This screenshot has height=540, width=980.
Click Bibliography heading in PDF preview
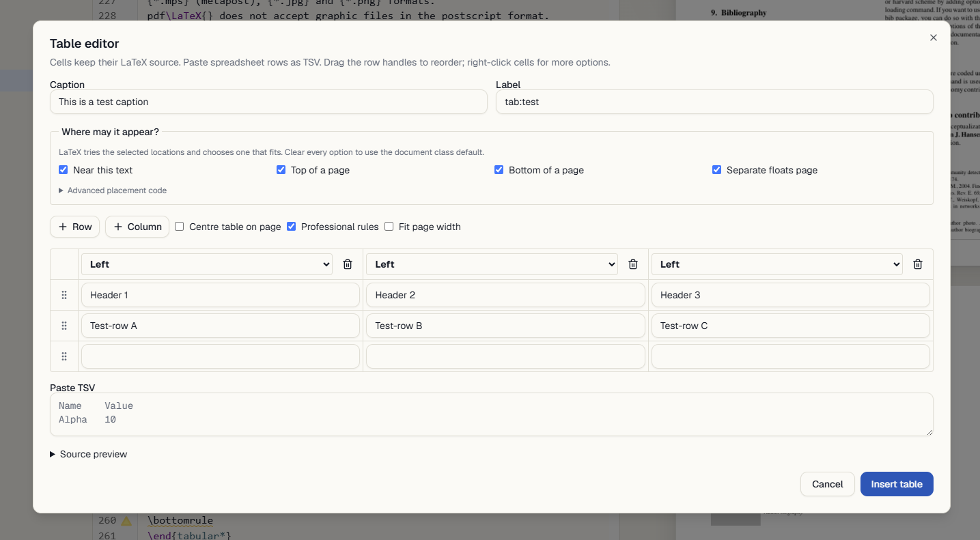(739, 13)
